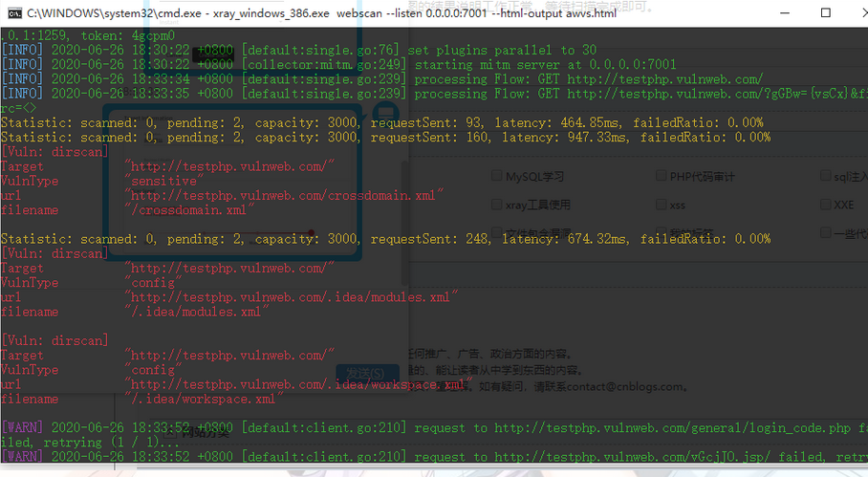Image resolution: width=868 pixels, height=477 pixels.
Task: Click the 发送(S) send button
Action: pos(368,373)
